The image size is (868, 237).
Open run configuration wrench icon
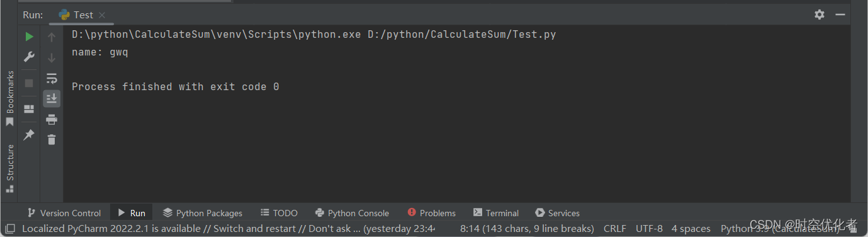(29, 57)
